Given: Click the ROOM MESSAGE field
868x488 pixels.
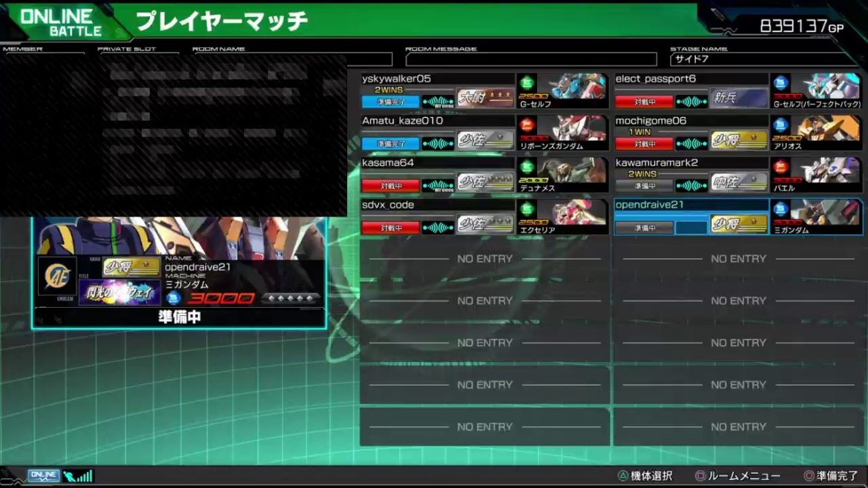Looking at the screenshot, I should (x=530, y=59).
